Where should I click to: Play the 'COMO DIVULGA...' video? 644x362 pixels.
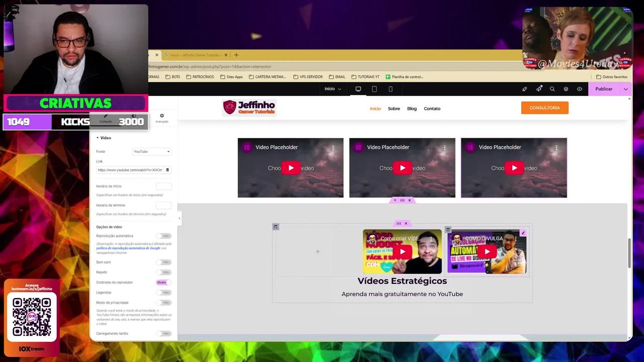point(487,251)
